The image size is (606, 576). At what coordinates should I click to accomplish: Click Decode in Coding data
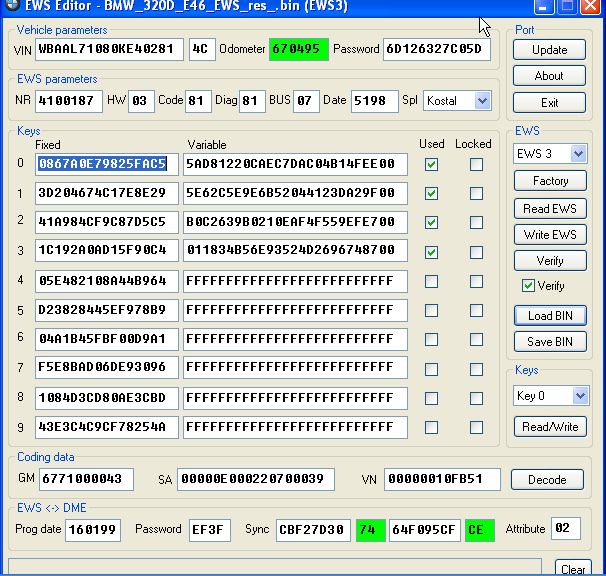point(547,480)
